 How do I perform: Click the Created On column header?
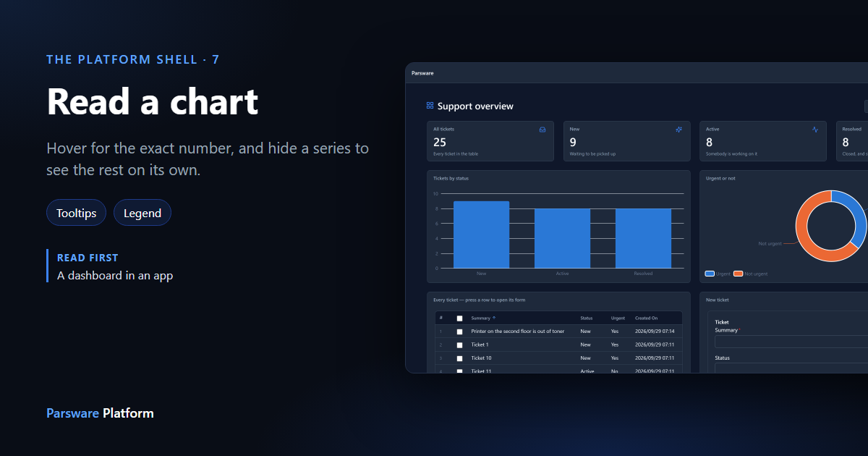click(x=647, y=318)
